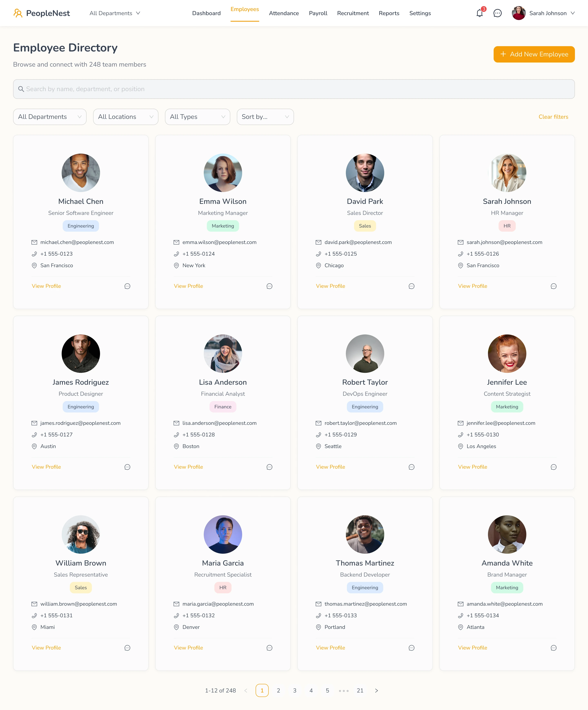Viewport: 588px width, 710px height.
Task: Click the Clear filters link
Action: 553,117
